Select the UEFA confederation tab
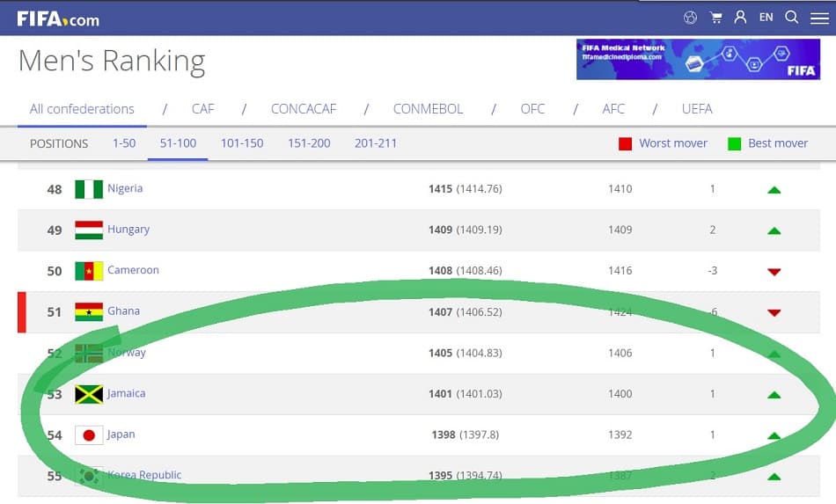 coord(697,109)
